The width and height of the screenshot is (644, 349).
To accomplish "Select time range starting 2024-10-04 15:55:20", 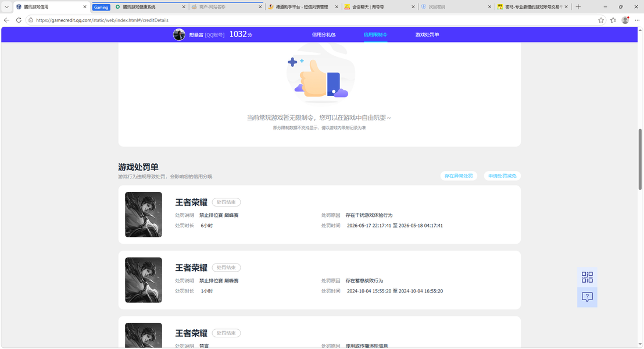I will coord(395,291).
